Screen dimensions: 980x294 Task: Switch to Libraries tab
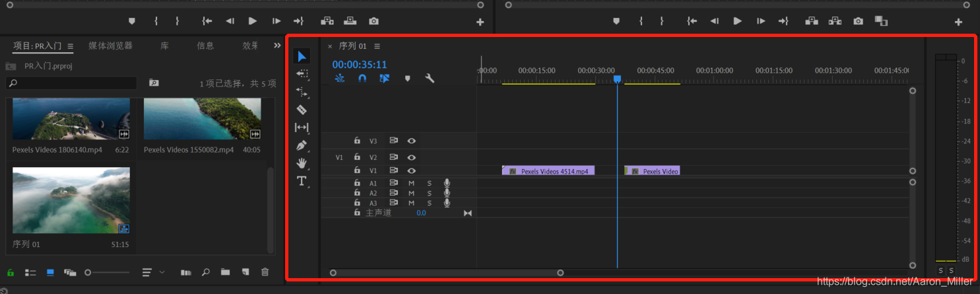(x=164, y=46)
